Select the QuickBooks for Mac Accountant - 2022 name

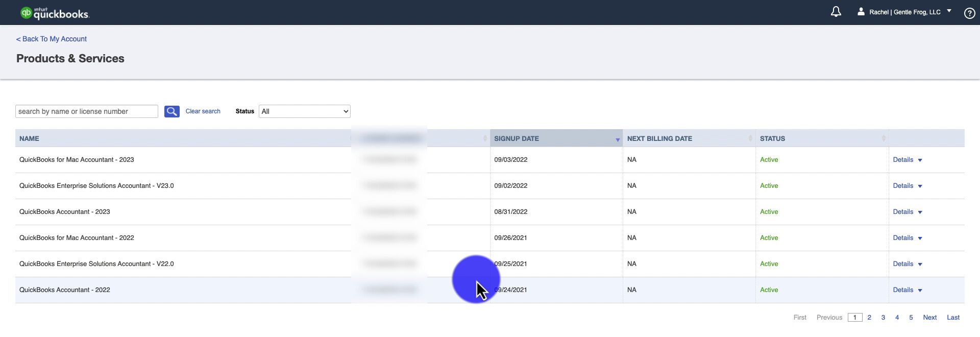77,238
